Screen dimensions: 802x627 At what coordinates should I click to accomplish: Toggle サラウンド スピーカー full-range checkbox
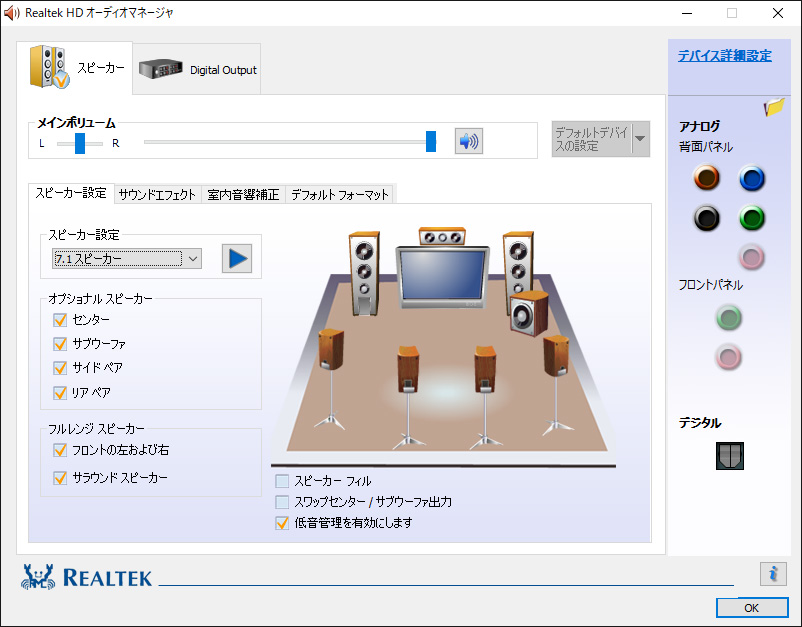click(60, 478)
